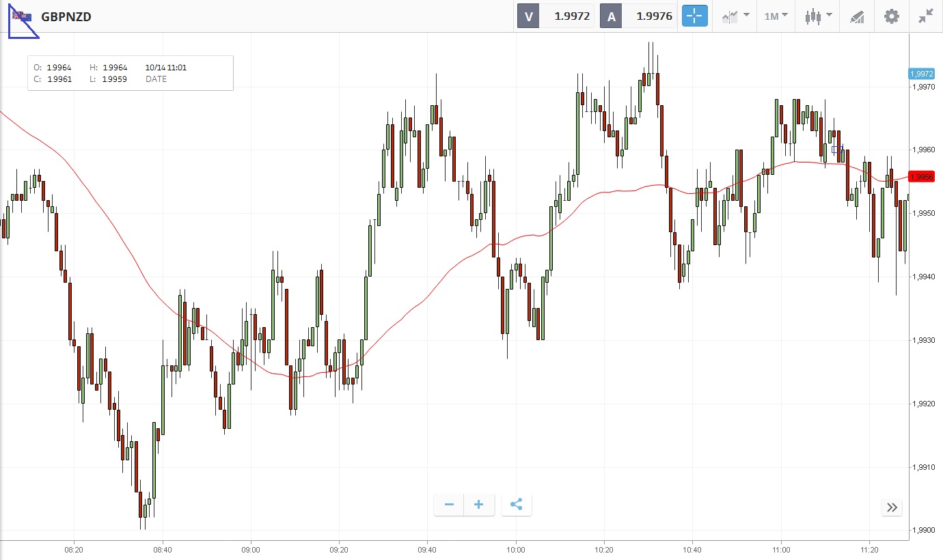Click the GBPNZD flag icon

point(21,16)
